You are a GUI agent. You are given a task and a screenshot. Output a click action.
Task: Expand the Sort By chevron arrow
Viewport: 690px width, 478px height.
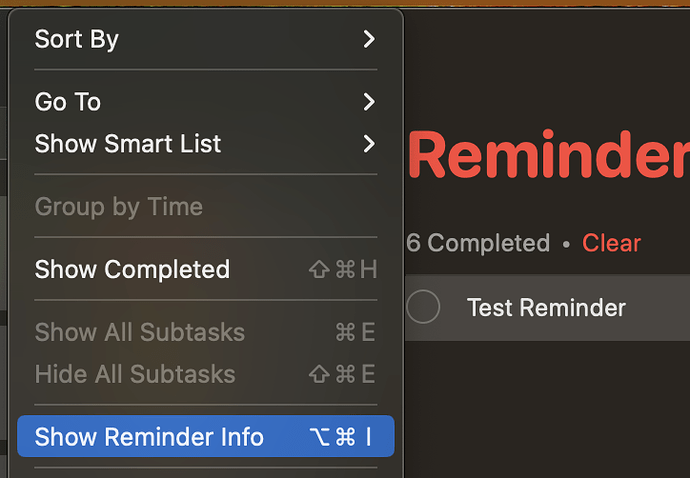pyautogui.click(x=369, y=39)
